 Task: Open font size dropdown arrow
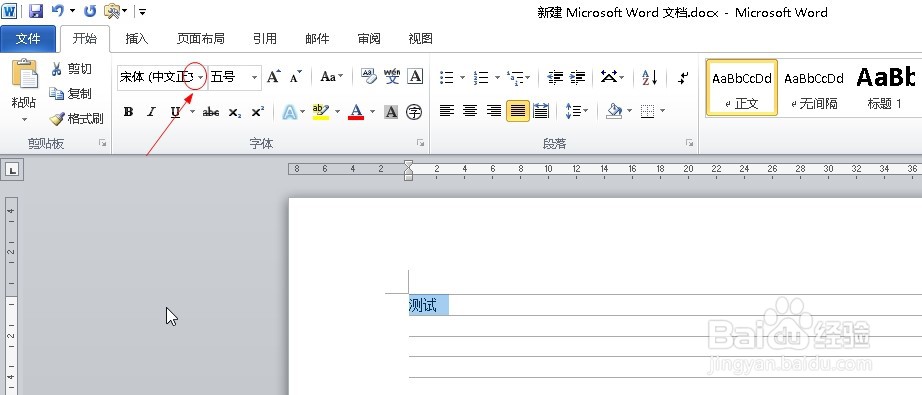pyautogui.click(x=255, y=77)
